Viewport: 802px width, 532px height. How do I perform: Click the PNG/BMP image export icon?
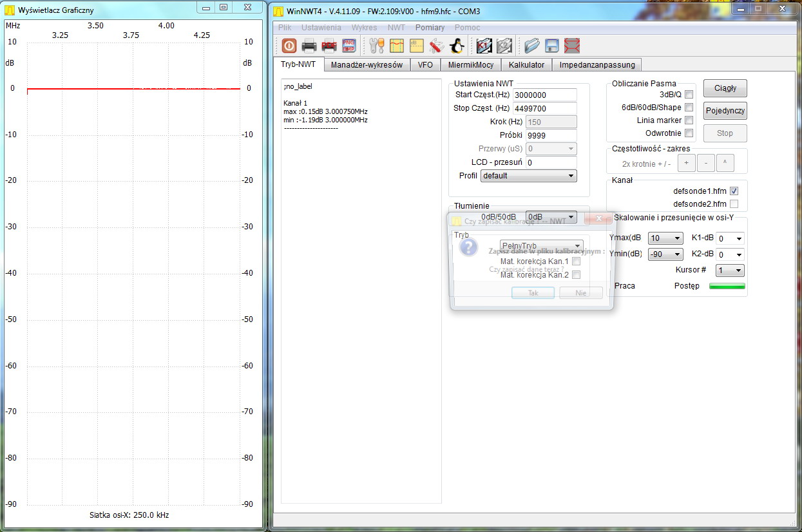tap(348, 46)
